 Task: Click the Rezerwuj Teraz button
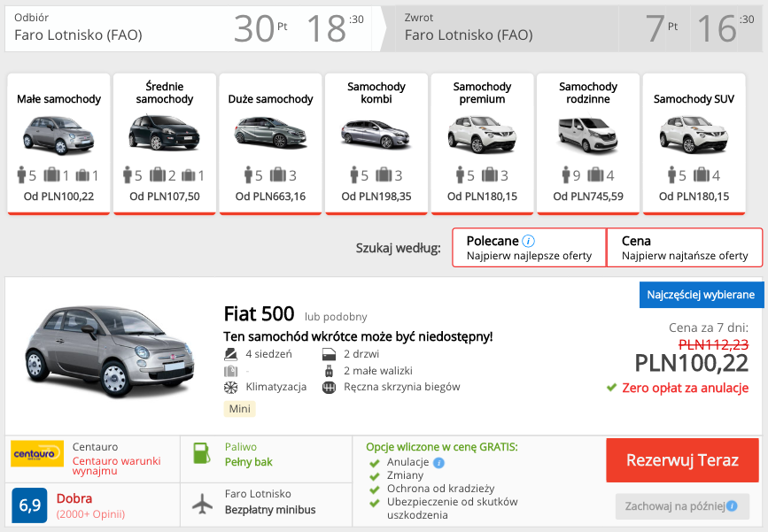click(x=682, y=460)
